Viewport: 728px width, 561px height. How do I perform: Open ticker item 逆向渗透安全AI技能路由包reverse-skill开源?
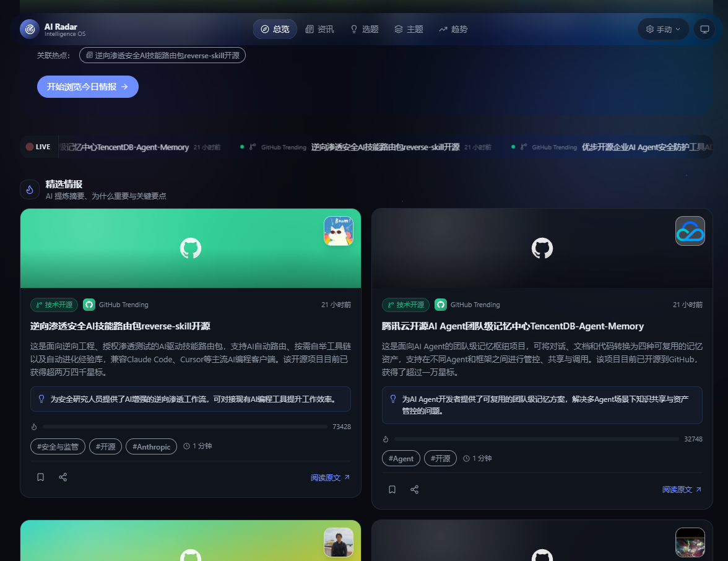coord(385,147)
